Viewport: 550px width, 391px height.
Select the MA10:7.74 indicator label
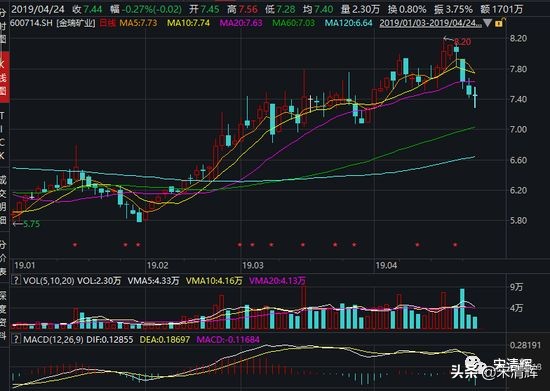click(x=188, y=23)
